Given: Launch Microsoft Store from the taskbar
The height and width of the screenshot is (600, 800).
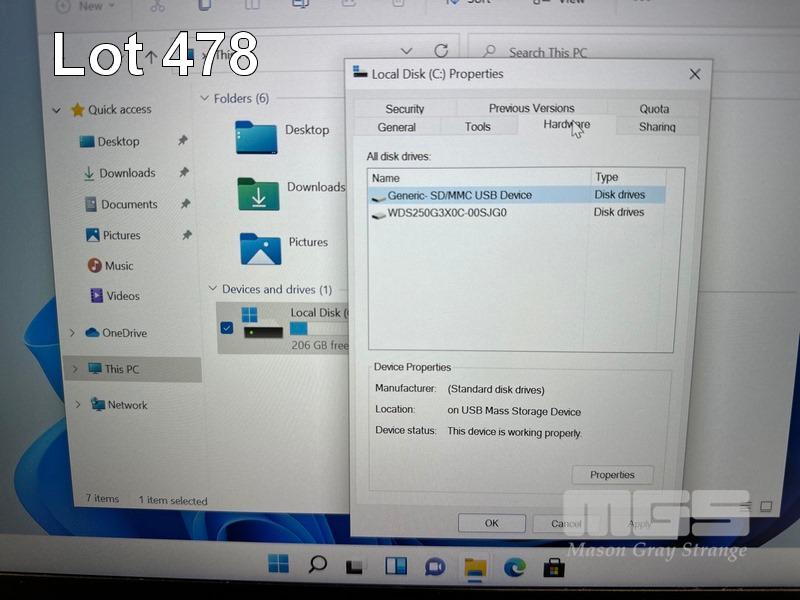Looking at the screenshot, I should pos(553,567).
